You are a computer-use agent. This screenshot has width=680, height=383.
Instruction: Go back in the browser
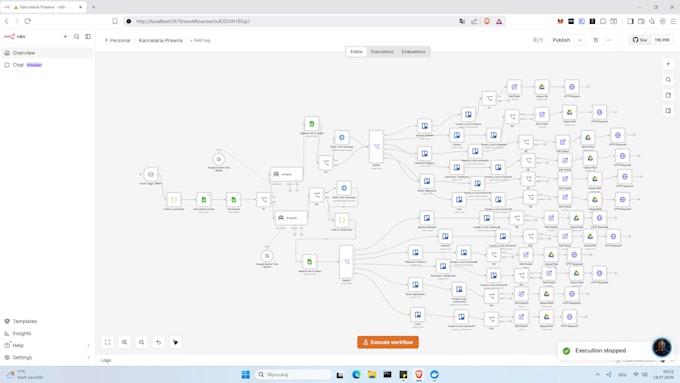click(x=7, y=21)
